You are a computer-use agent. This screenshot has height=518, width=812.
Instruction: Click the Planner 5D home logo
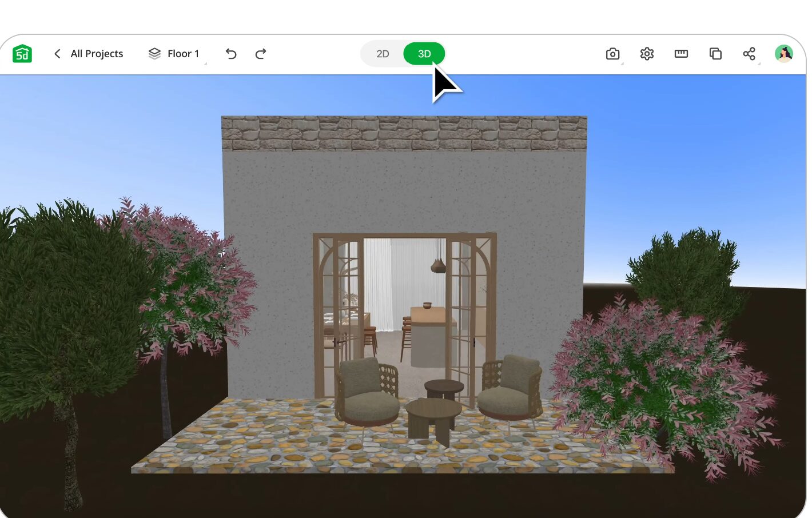click(22, 54)
